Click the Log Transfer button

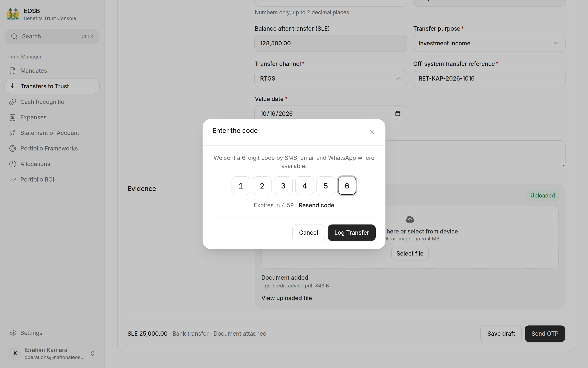point(352,233)
